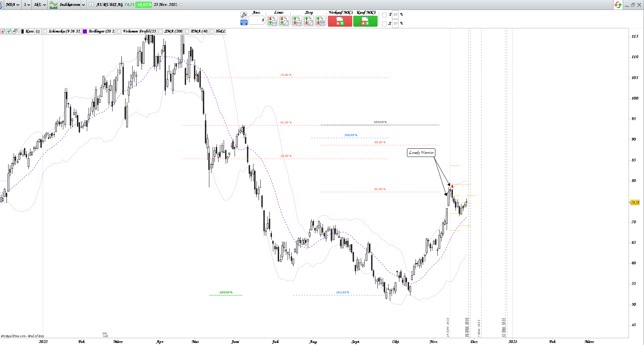Click the yellow 74,78 price label on axis
Image resolution: width=644 pixels, height=345 pixels.
[635, 202]
